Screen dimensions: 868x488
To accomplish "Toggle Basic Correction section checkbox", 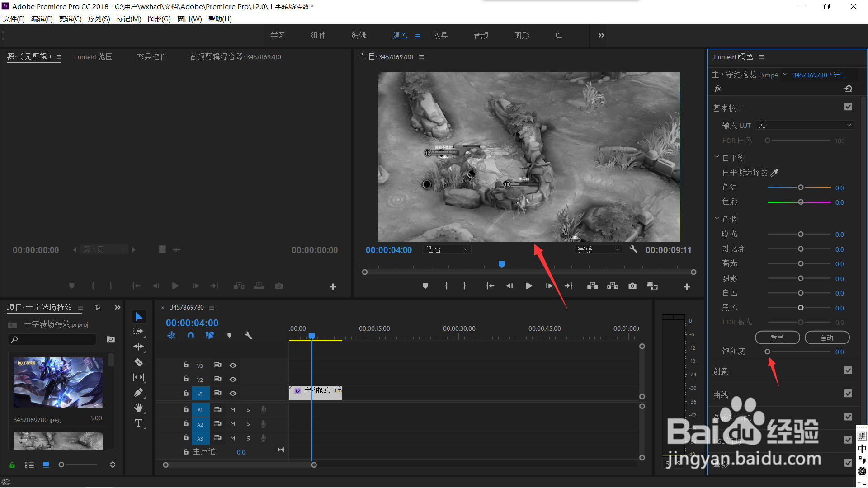I will 848,107.
